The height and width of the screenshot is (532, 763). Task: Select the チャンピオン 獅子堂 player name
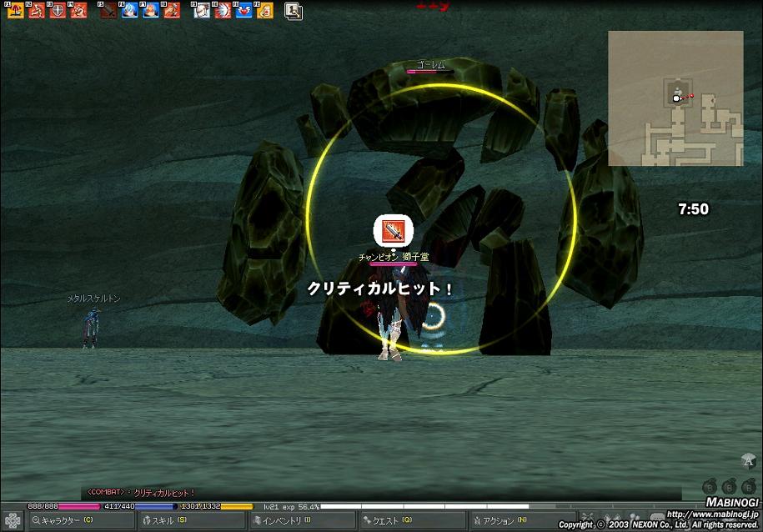pyautogui.click(x=394, y=257)
